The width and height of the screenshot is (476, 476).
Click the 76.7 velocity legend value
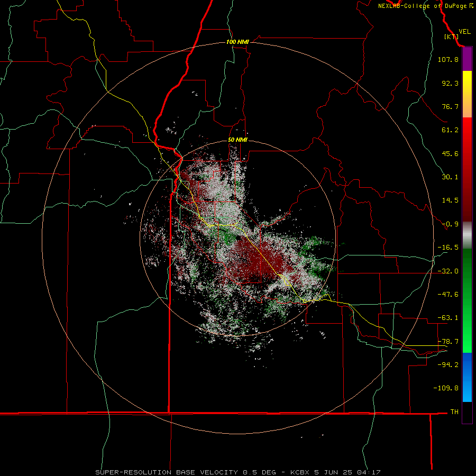tap(450, 106)
